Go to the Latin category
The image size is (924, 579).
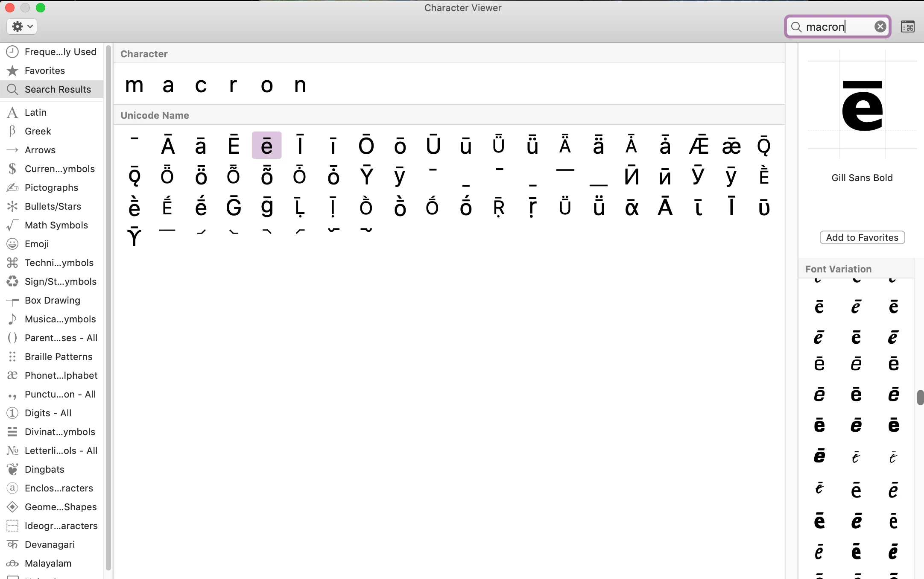35,112
